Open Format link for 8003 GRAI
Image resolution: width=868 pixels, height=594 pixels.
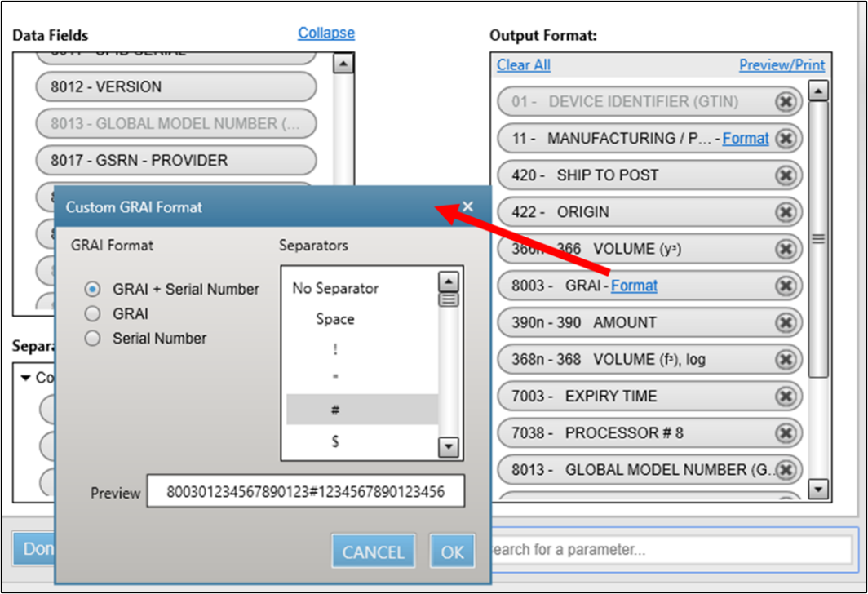pyautogui.click(x=634, y=286)
